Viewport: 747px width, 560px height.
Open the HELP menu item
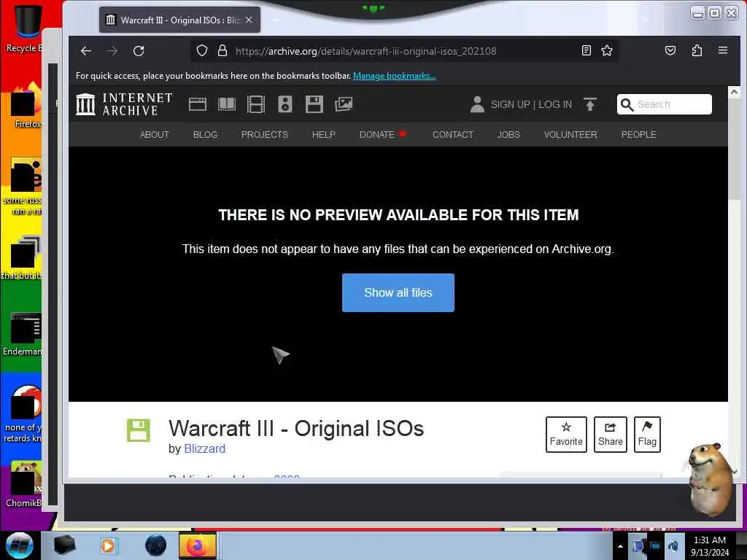(x=323, y=135)
